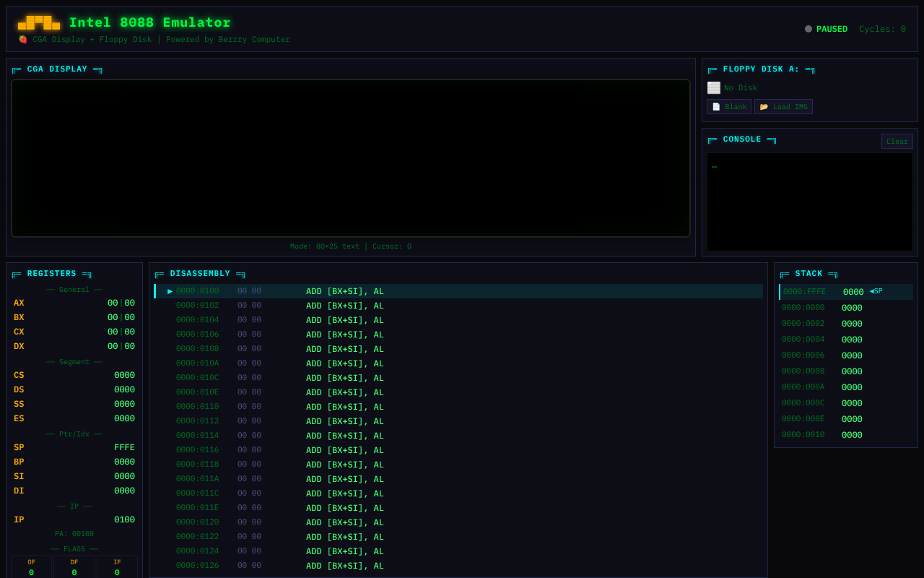Click the AX register value
This screenshot has height=578, width=924.
click(x=121, y=303)
